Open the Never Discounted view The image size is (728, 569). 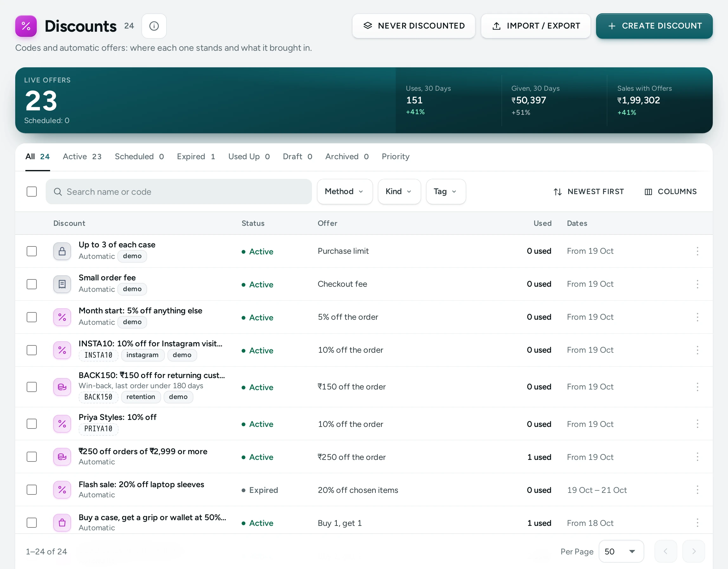click(413, 26)
